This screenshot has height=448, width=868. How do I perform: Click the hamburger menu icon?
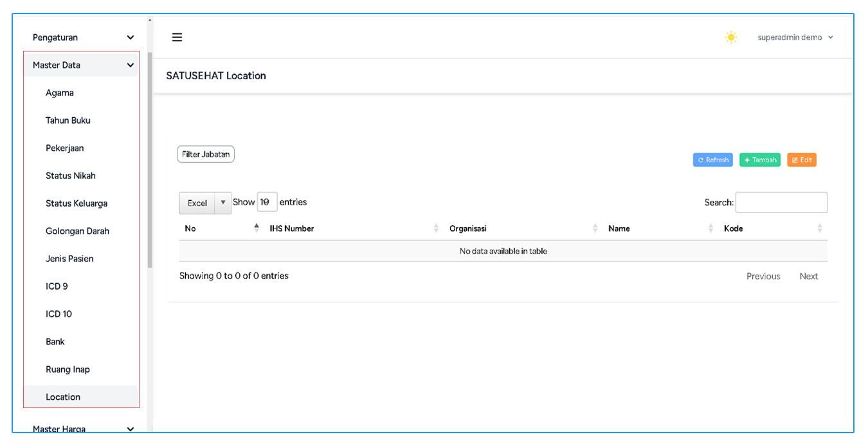click(x=177, y=37)
